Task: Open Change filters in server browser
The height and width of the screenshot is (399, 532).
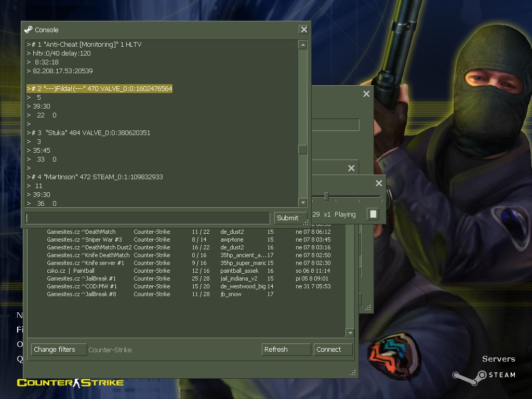Action: coord(59,350)
